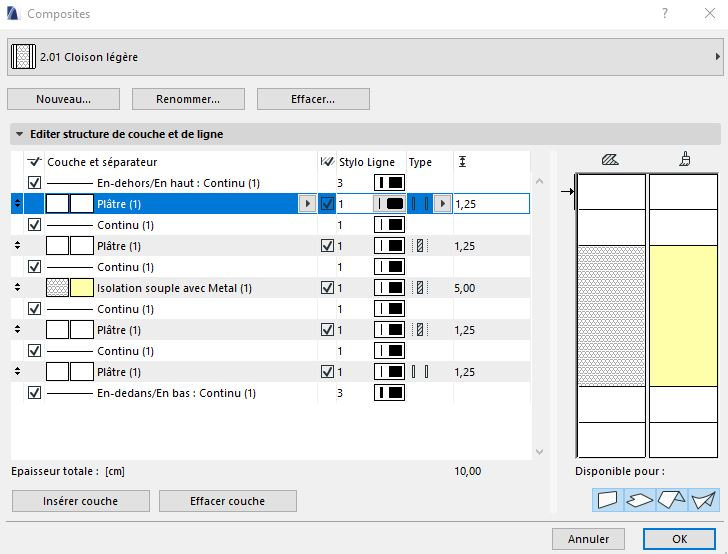Screen dimensions: 728x554
Task: Click Nouveau... button
Action: 64,99
